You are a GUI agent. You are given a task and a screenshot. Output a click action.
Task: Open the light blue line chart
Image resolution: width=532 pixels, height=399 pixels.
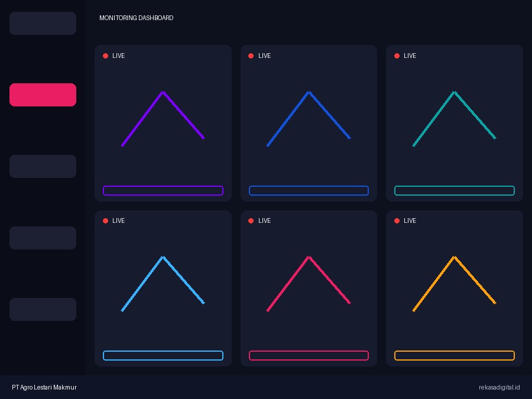163,284
